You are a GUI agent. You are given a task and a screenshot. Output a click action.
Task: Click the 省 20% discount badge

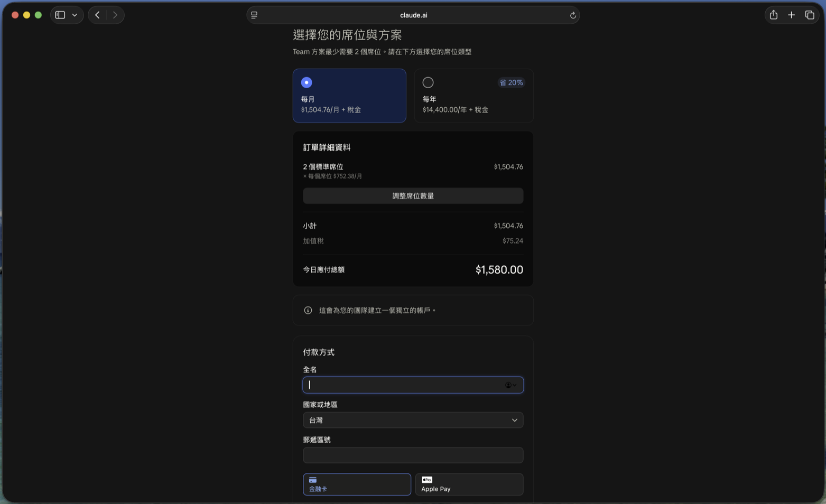tap(511, 82)
